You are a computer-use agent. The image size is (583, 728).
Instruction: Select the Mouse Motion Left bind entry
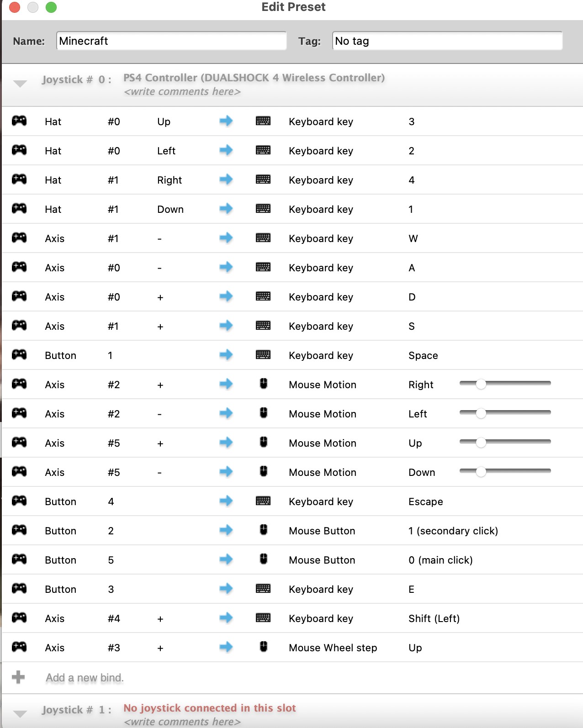tap(323, 414)
